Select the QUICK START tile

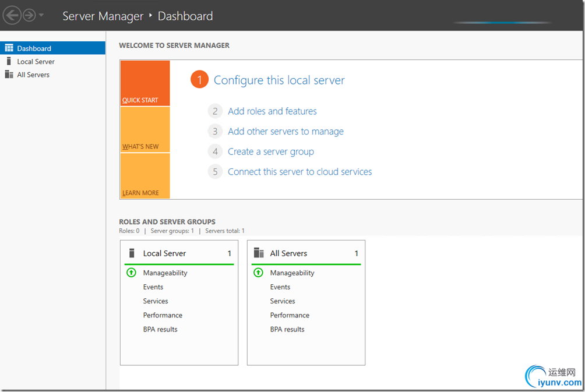pyautogui.click(x=145, y=83)
